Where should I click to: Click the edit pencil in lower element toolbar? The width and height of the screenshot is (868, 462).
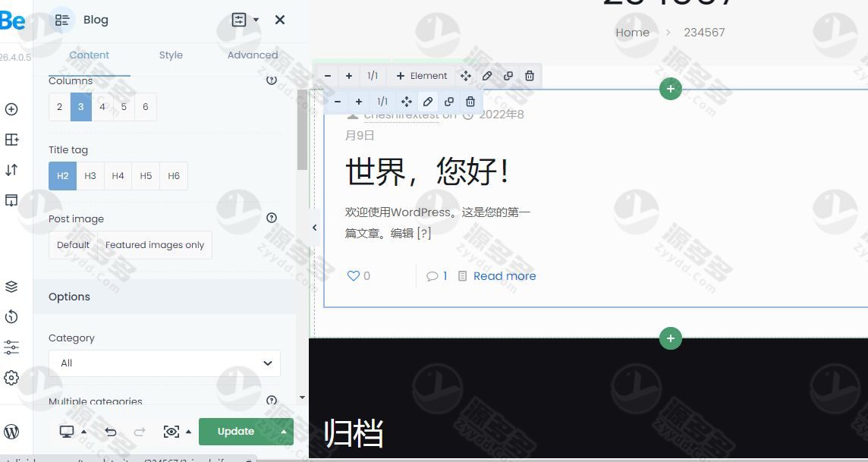[x=427, y=102]
